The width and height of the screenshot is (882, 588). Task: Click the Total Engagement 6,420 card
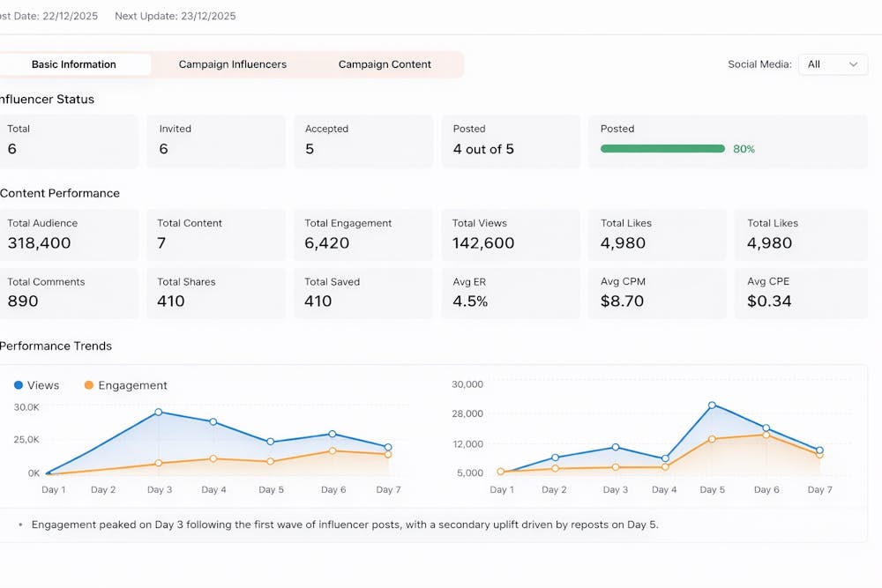(363, 234)
